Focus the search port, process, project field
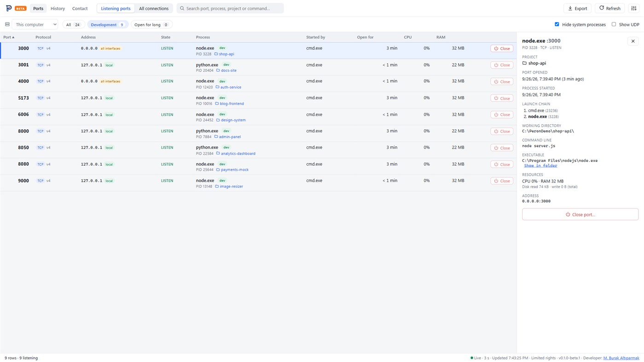Image resolution: width=644 pixels, height=362 pixels. pos(230,8)
